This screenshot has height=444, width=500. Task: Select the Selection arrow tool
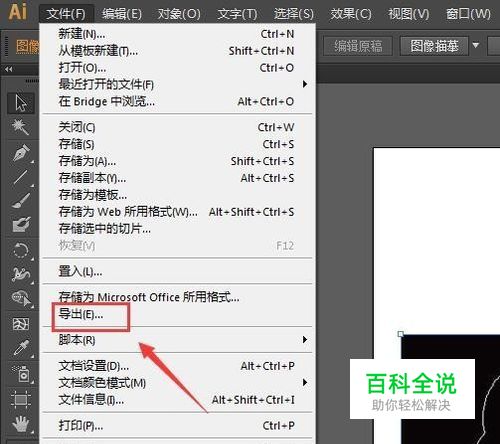tap(21, 103)
